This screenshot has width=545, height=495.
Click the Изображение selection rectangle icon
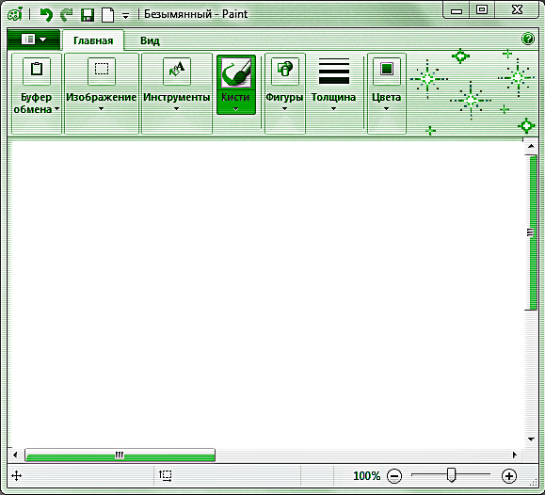tap(101, 71)
